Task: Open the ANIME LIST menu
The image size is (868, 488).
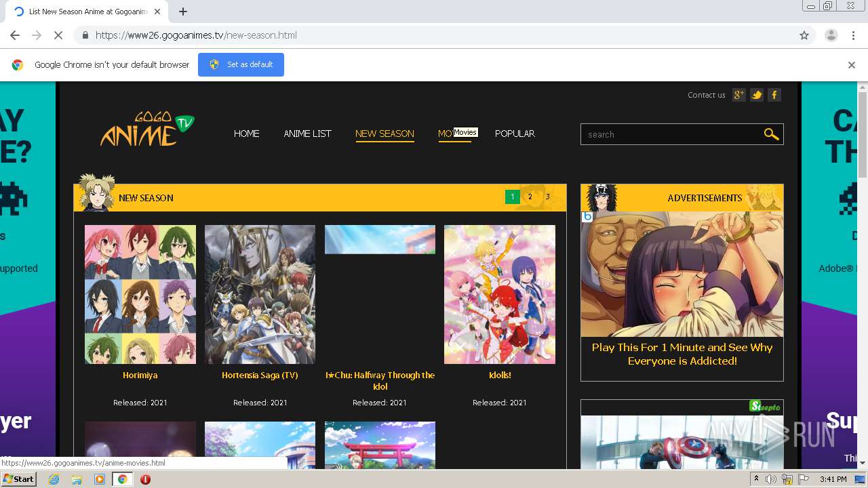Action: point(307,134)
